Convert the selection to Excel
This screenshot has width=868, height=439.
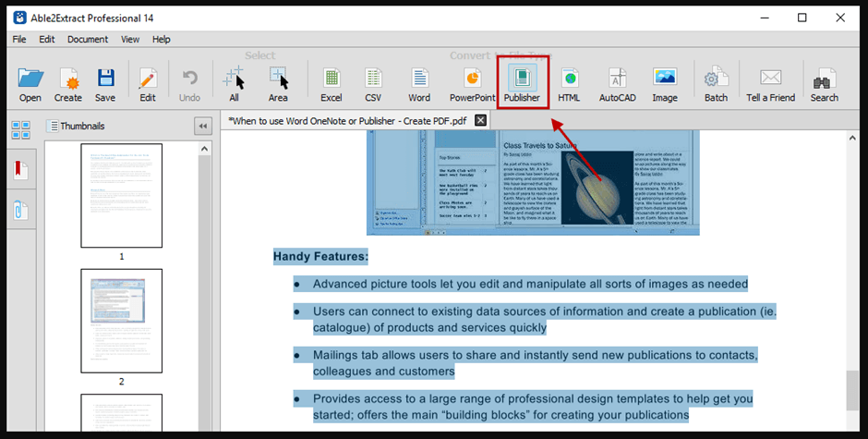(331, 85)
